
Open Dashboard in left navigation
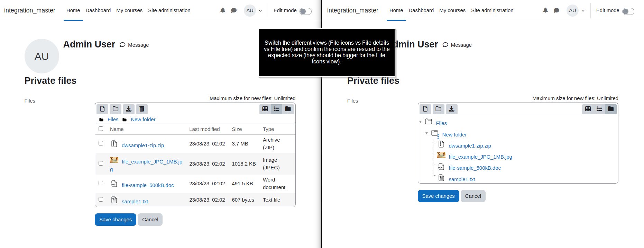98,10
